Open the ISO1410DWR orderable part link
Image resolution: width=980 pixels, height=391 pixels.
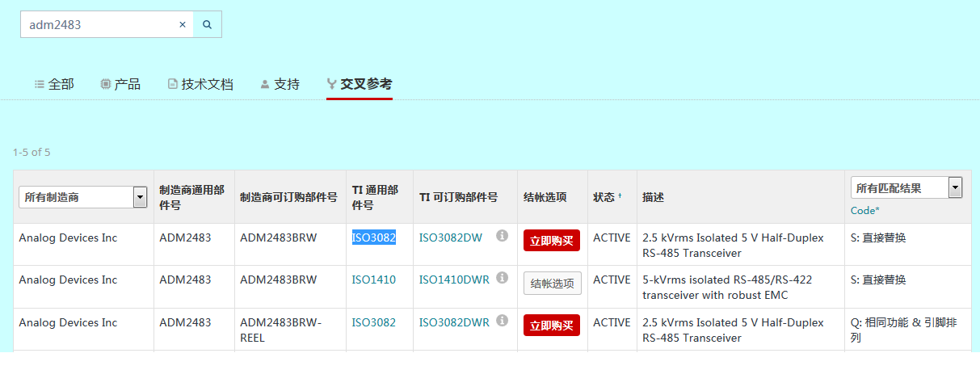454,280
